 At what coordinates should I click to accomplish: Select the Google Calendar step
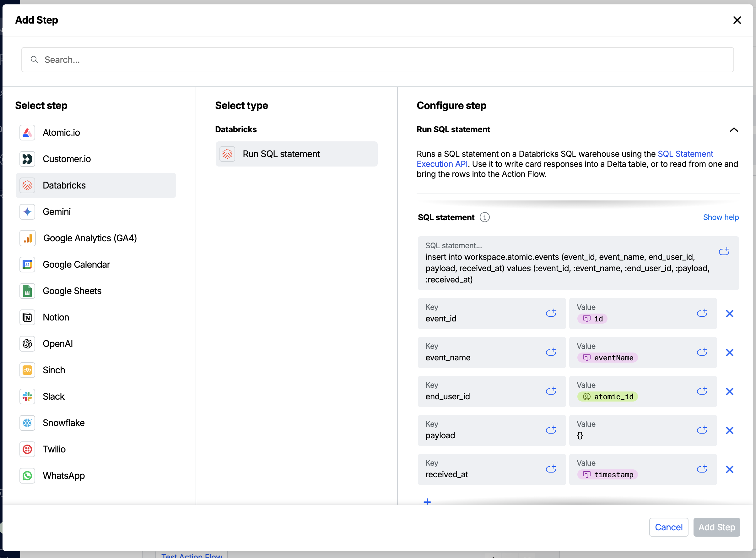tap(95, 264)
